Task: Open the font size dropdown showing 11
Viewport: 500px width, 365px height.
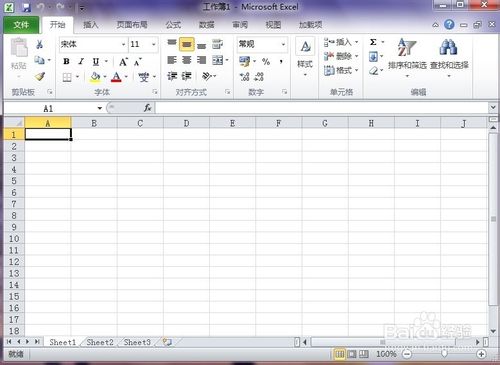Action: tap(154, 44)
